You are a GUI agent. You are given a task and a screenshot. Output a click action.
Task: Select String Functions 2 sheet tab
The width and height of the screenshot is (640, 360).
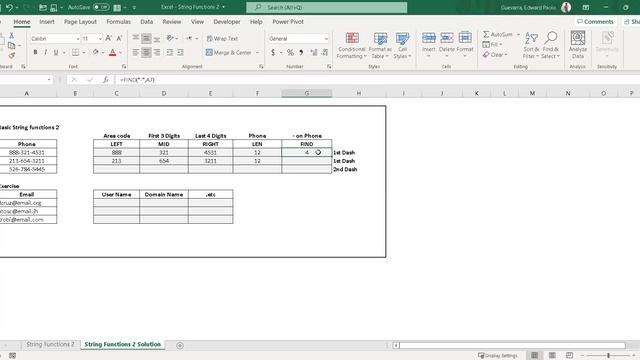click(50, 344)
